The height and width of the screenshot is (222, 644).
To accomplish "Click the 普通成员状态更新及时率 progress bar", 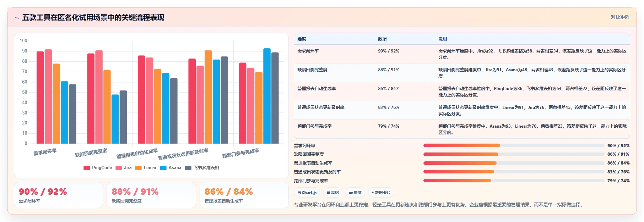I will [x=514, y=172].
